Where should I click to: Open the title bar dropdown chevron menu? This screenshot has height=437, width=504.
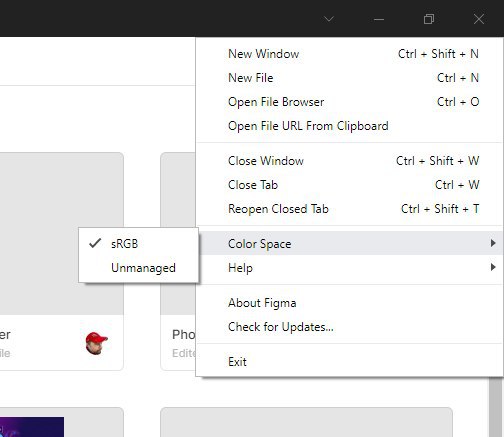[x=329, y=19]
